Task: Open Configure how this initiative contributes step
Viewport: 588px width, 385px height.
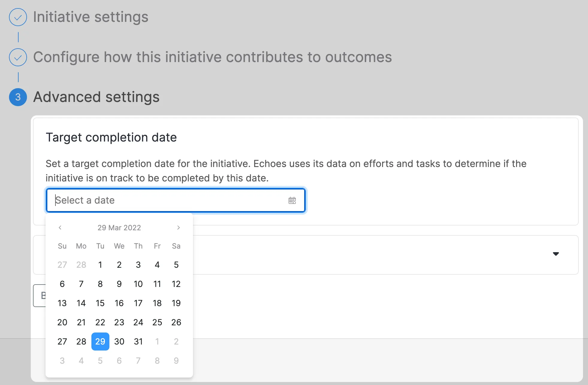Action: pos(212,57)
